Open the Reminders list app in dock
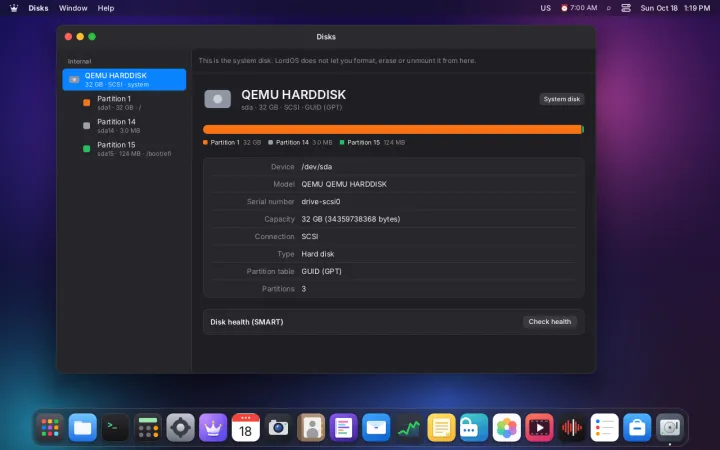The image size is (720, 450). click(604, 428)
